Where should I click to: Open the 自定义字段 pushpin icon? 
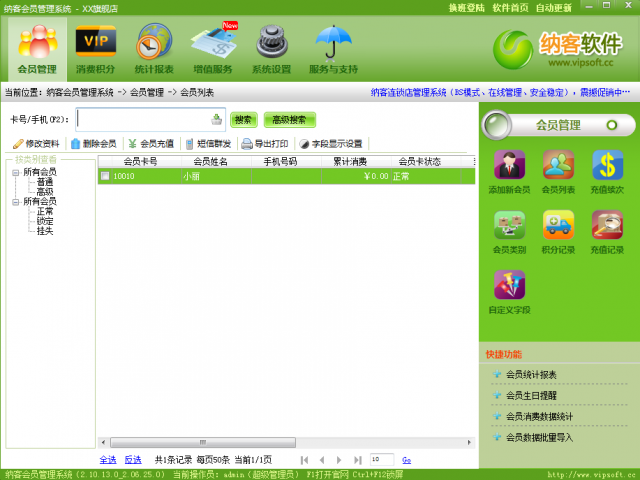[509, 292]
